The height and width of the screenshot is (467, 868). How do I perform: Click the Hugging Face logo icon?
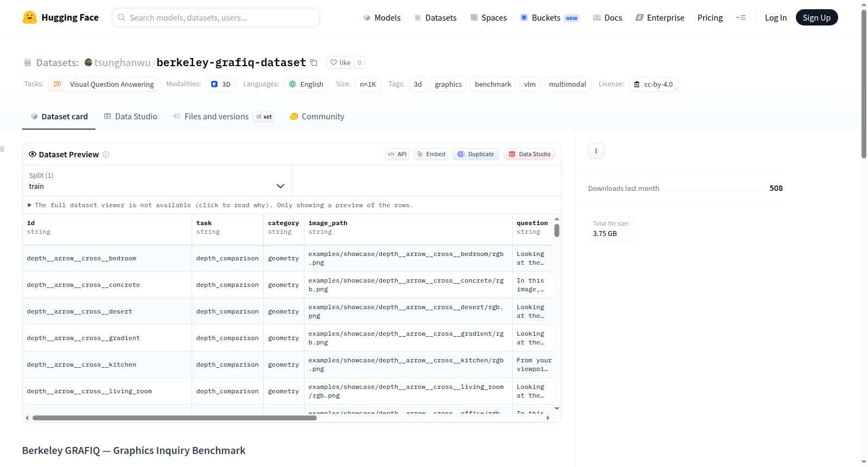[30, 17]
